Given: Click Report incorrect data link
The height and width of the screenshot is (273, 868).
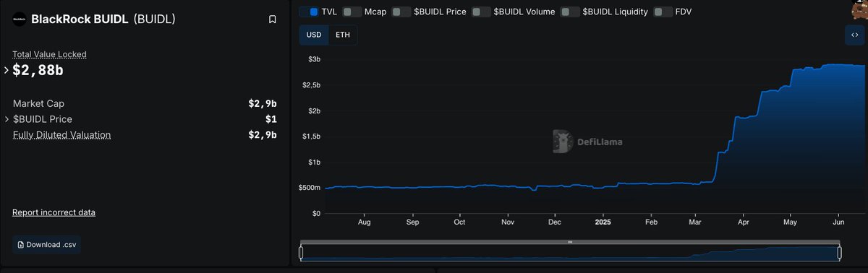Looking at the screenshot, I should pos(54,212).
